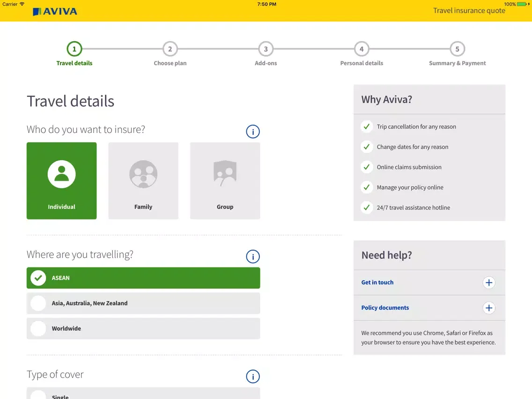This screenshot has width=532, height=399.
Task: Click the 'Get in touch' link text
Action: [377, 282]
